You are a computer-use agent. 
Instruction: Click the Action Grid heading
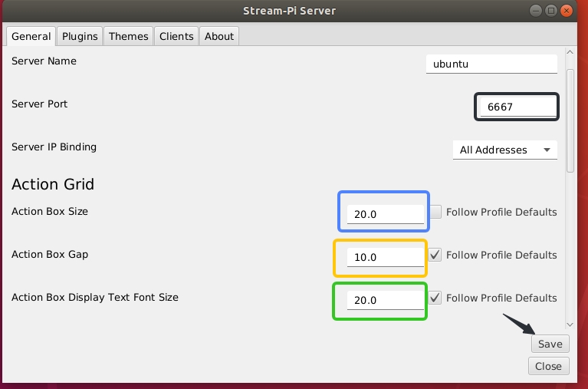(x=53, y=184)
